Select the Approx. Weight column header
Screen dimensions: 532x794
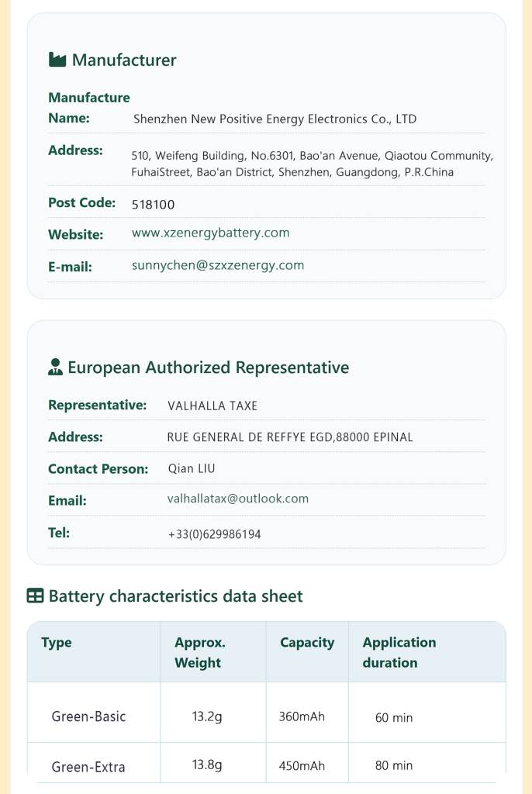click(x=213, y=651)
